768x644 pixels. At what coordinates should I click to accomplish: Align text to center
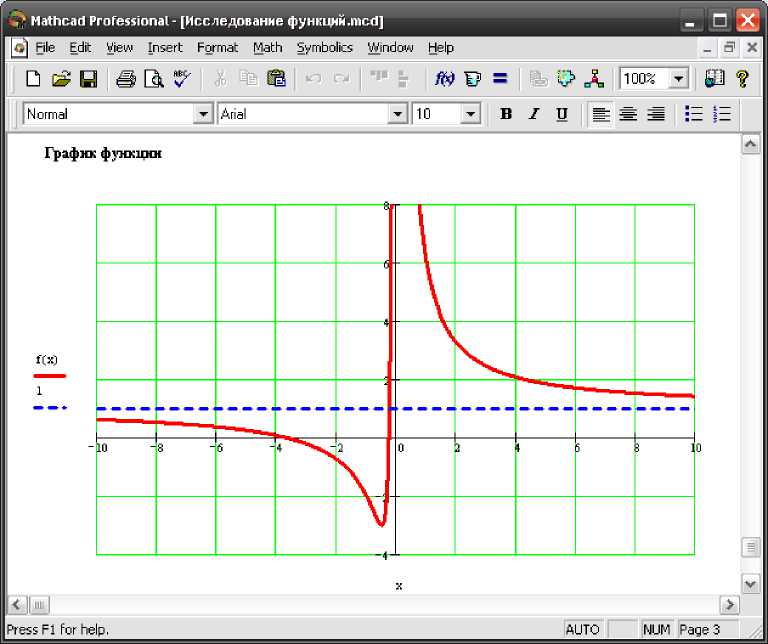click(628, 115)
